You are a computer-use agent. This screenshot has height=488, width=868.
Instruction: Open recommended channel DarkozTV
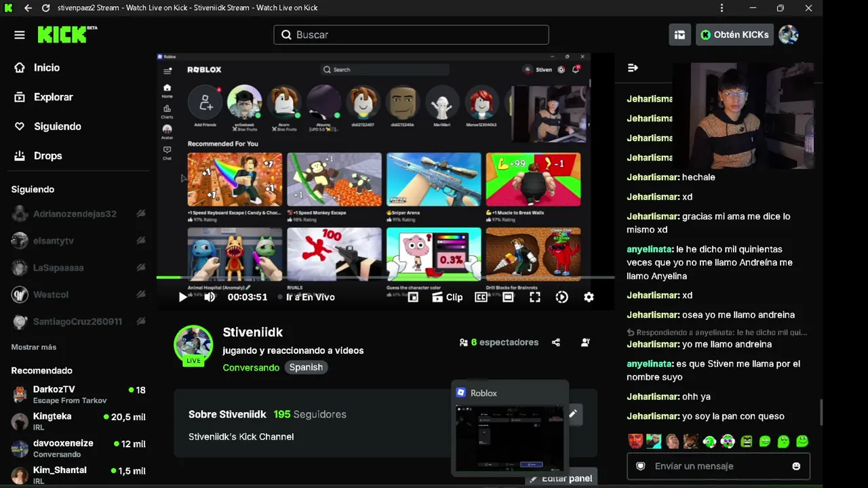[79, 394]
